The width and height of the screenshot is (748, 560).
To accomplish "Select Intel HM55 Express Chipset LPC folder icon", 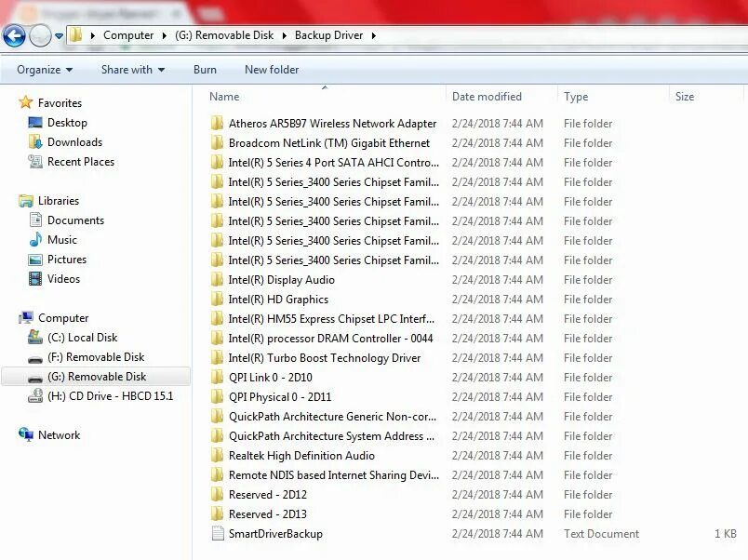I will [217, 319].
